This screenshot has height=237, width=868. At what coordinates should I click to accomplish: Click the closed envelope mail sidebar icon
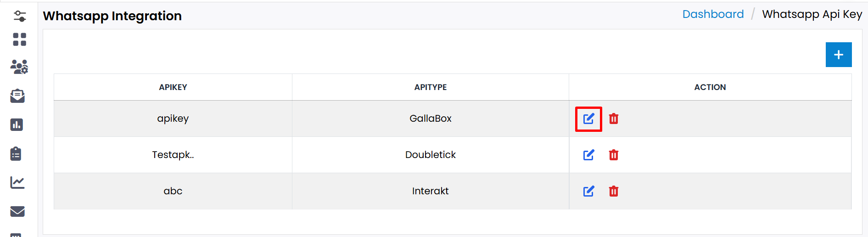pos(17,211)
